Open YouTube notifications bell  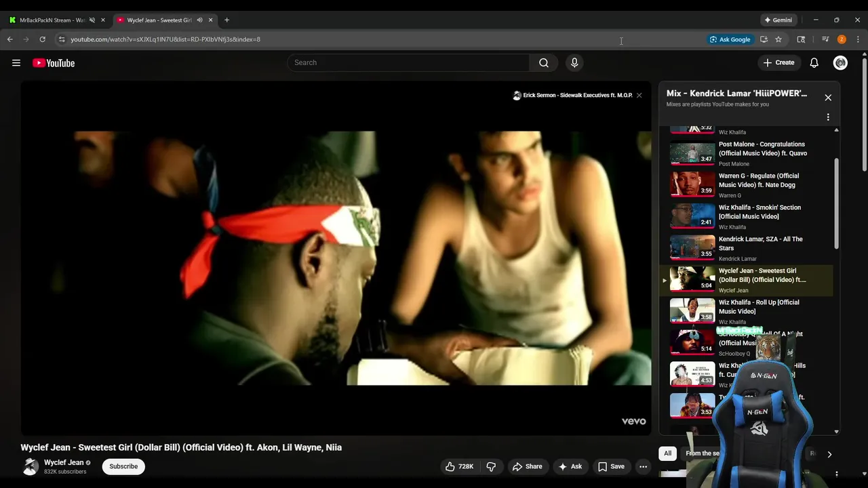(x=814, y=63)
